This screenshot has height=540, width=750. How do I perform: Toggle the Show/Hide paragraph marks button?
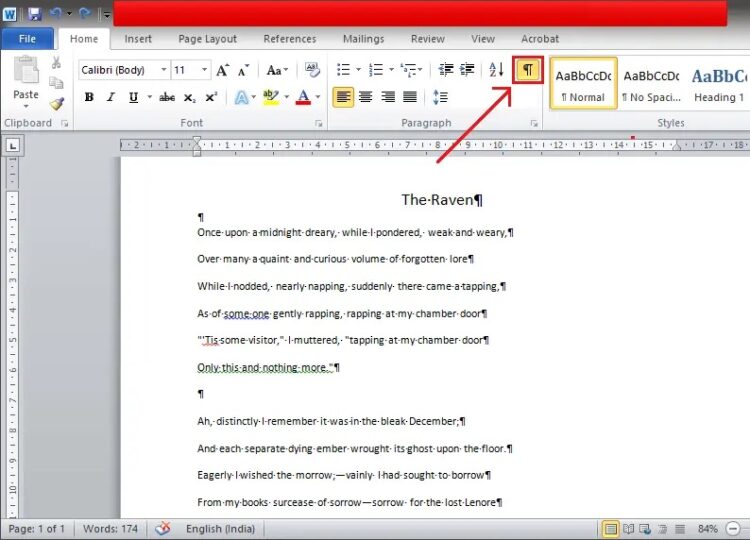point(527,70)
